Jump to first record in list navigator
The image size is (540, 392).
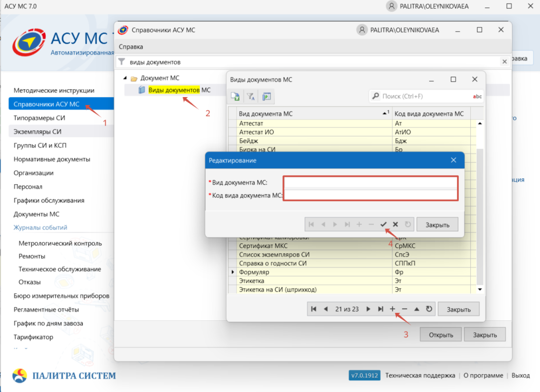click(x=314, y=309)
